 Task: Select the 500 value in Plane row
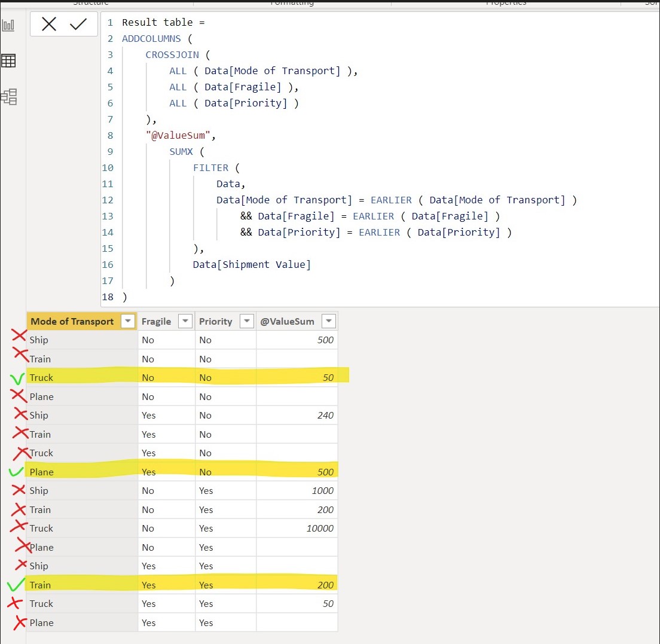[297, 472]
